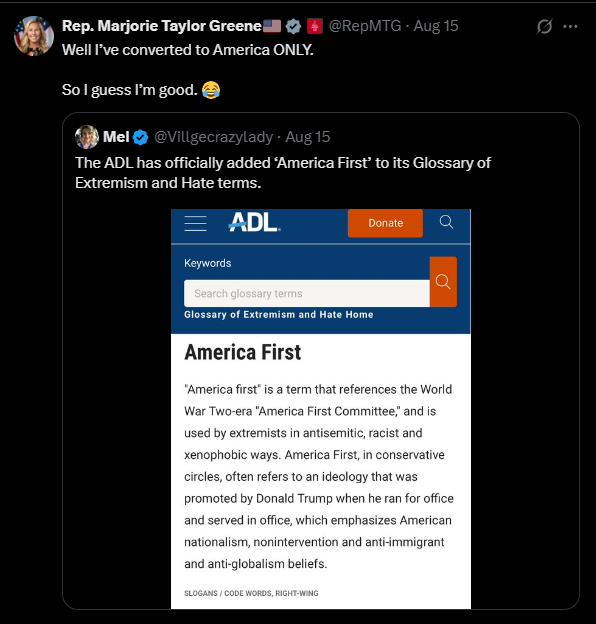Image resolution: width=596 pixels, height=624 pixels.
Task: Open Mel's profile avatar in quoted post
Action: 87,137
